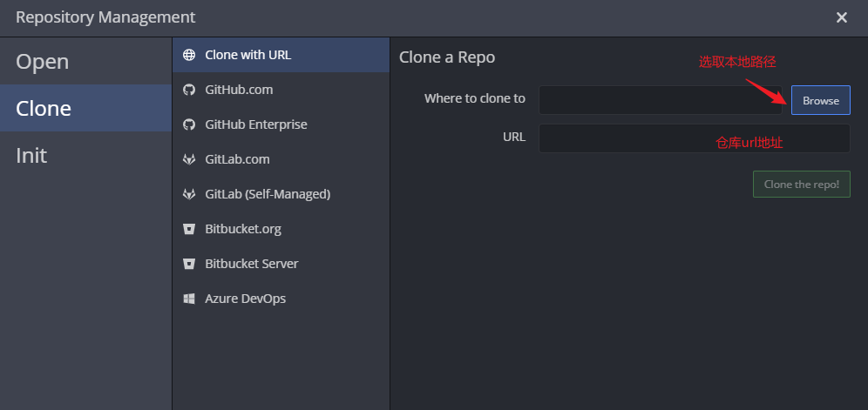This screenshot has width=868, height=410.
Task: Close the Repository Management dialog
Action: tap(842, 17)
